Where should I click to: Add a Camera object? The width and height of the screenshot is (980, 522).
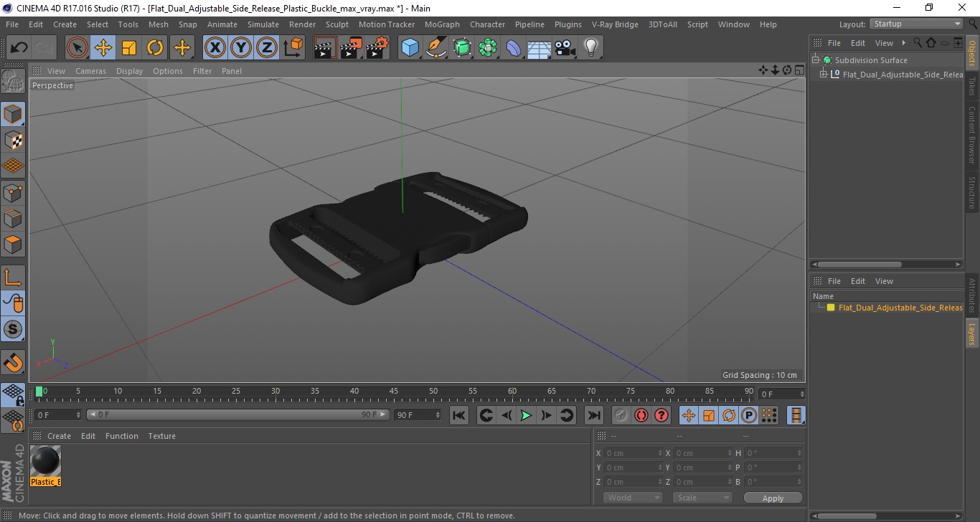[565, 48]
